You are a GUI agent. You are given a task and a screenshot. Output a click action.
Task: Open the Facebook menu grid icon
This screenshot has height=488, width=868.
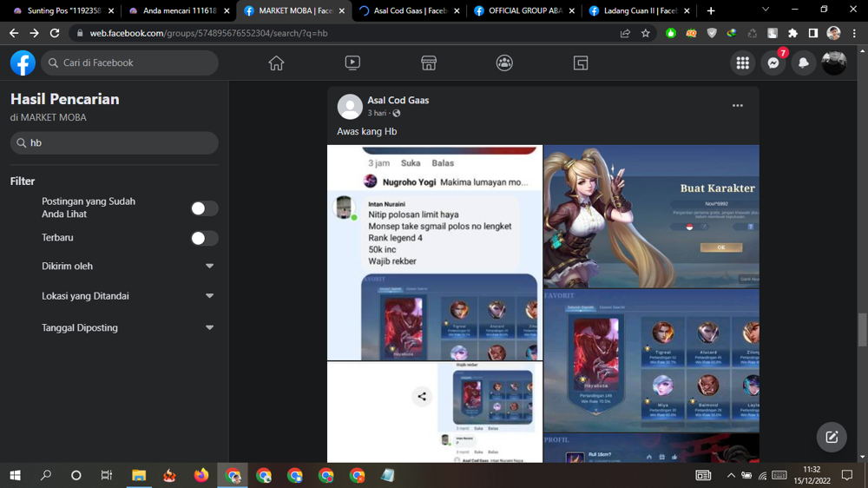(x=743, y=63)
